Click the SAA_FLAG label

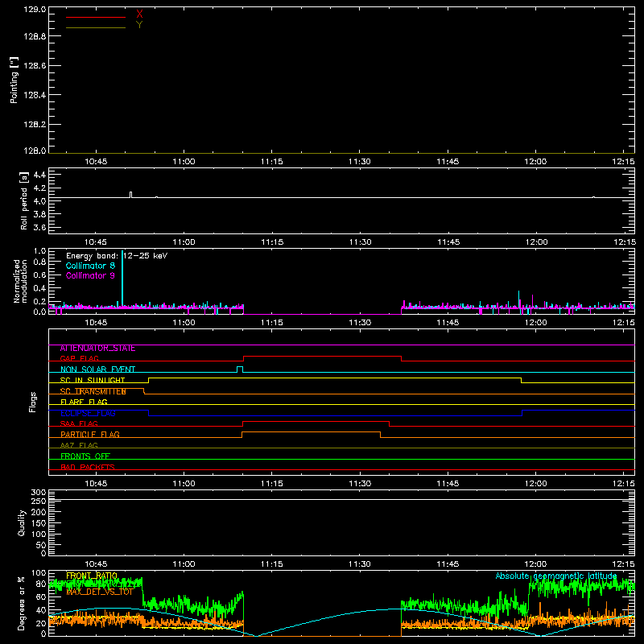[79, 424]
